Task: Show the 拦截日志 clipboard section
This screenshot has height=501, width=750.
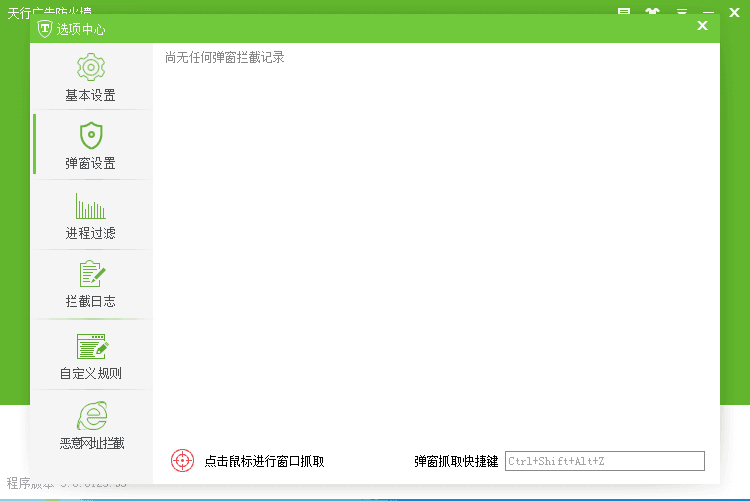Action: [91, 284]
